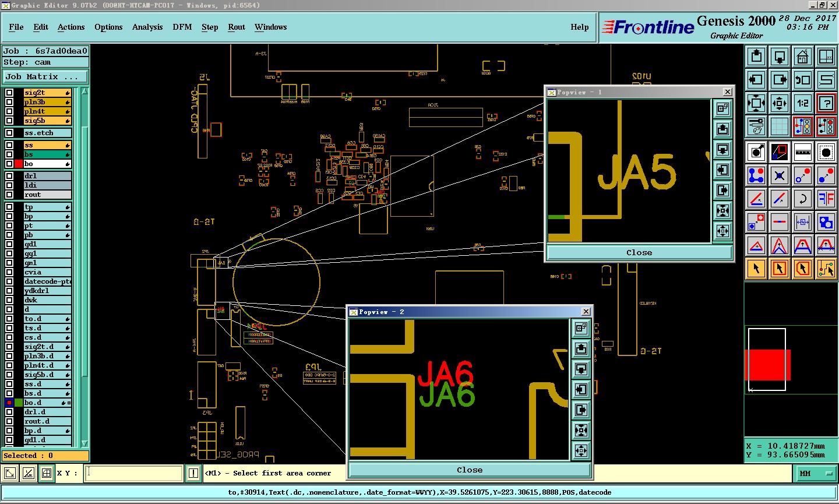Click the pan up navigation icon
839x504 pixels.
coord(756,57)
